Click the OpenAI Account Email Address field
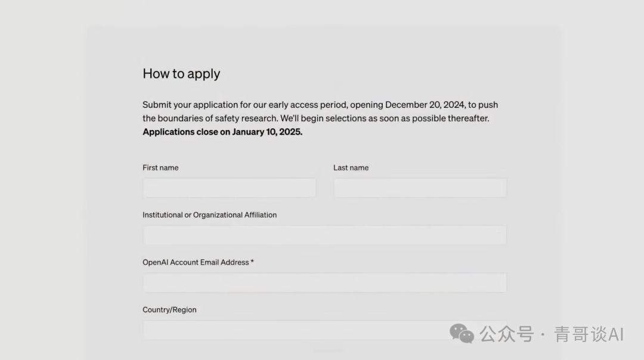644x360 pixels. coord(324,283)
